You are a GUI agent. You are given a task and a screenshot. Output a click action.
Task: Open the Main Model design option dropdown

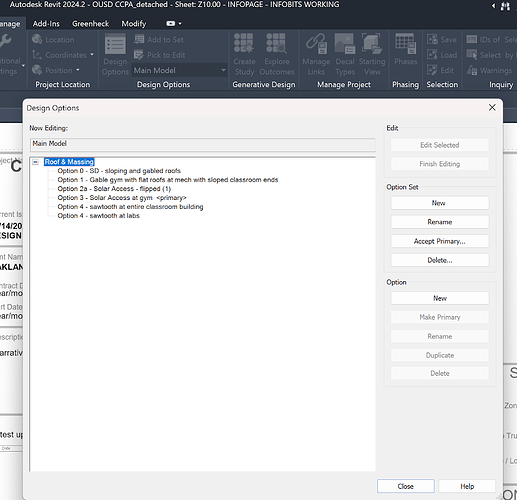point(179,70)
